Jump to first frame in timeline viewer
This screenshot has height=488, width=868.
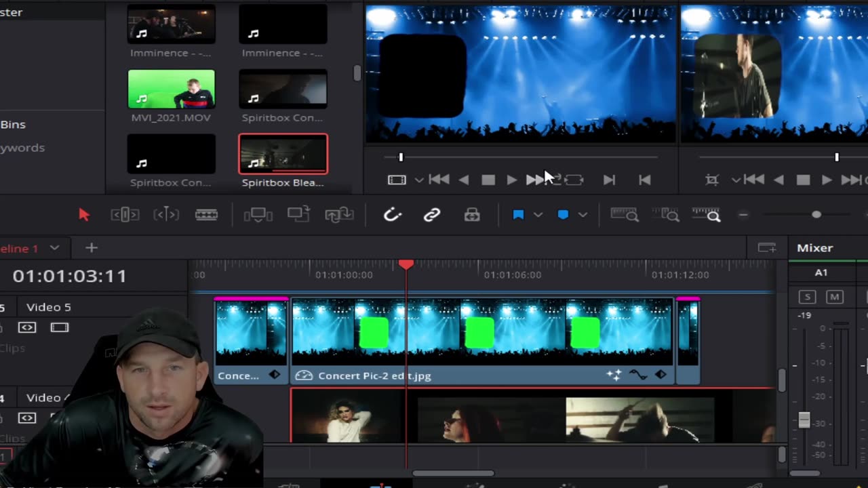pyautogui.click(x=753, y=180)
